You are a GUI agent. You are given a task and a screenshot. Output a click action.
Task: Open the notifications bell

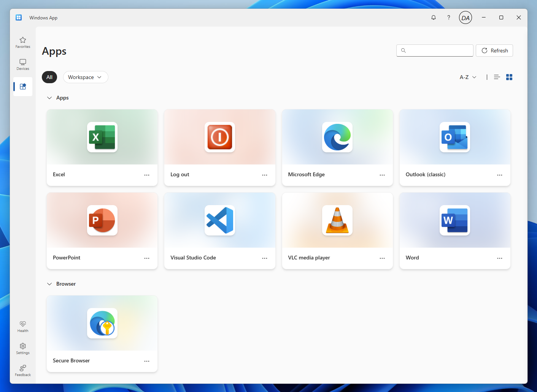coord(433,17)
